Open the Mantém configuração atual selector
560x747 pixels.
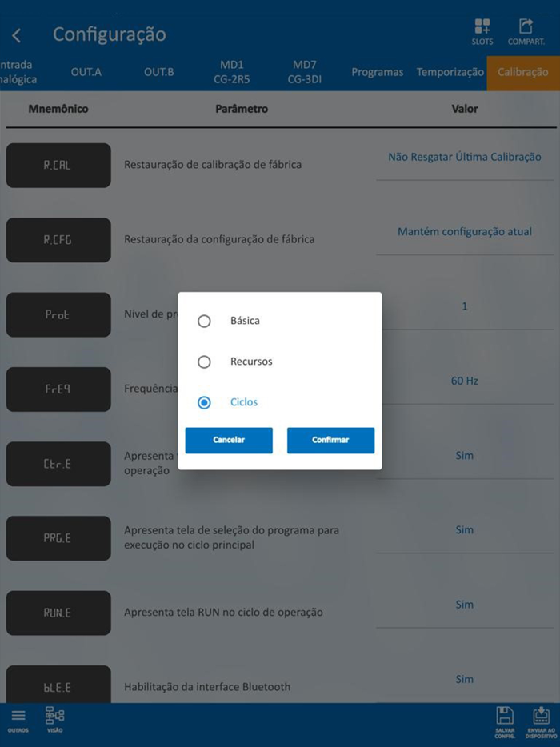(465, 231)
